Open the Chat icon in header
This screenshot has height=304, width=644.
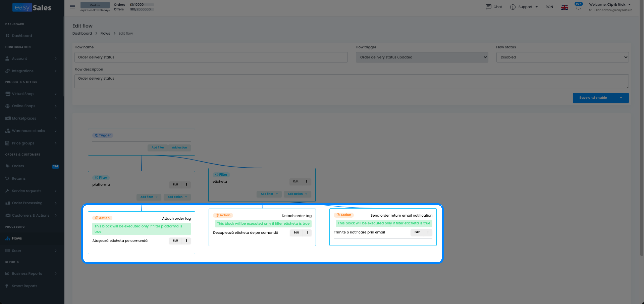click(489, 7)
